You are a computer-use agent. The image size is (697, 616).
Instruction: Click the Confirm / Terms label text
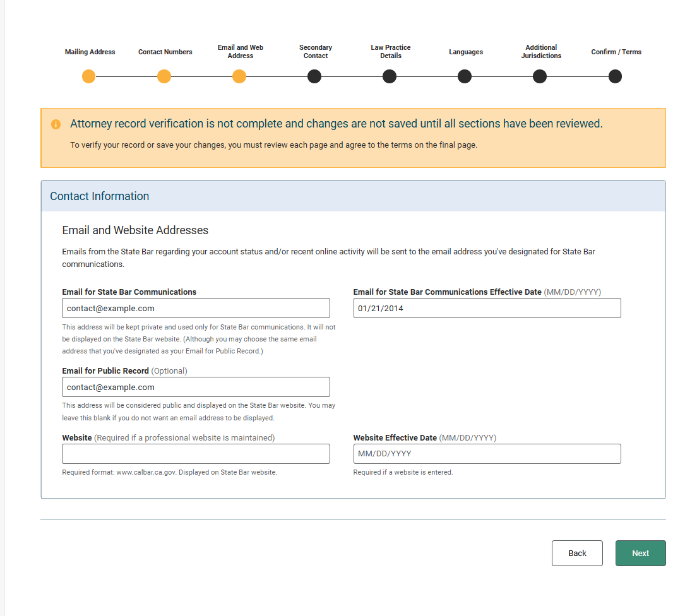point(616,52)
